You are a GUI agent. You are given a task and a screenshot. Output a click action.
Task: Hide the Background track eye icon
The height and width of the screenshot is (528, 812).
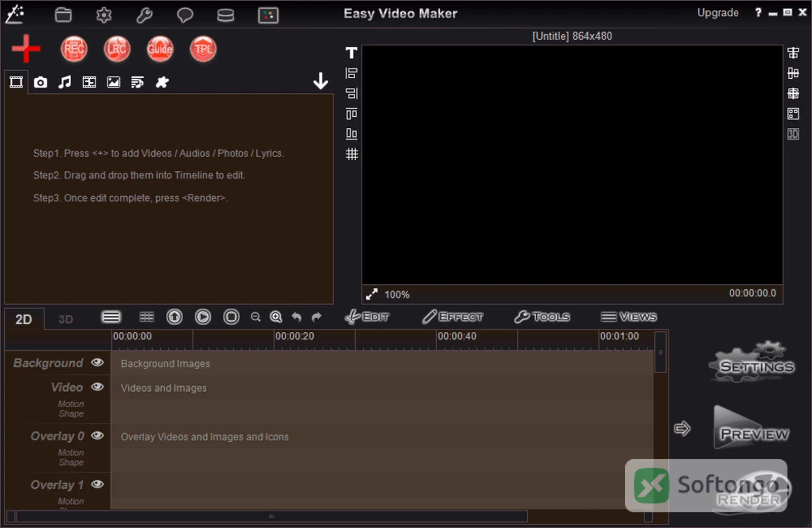click(x=97, y=362)
